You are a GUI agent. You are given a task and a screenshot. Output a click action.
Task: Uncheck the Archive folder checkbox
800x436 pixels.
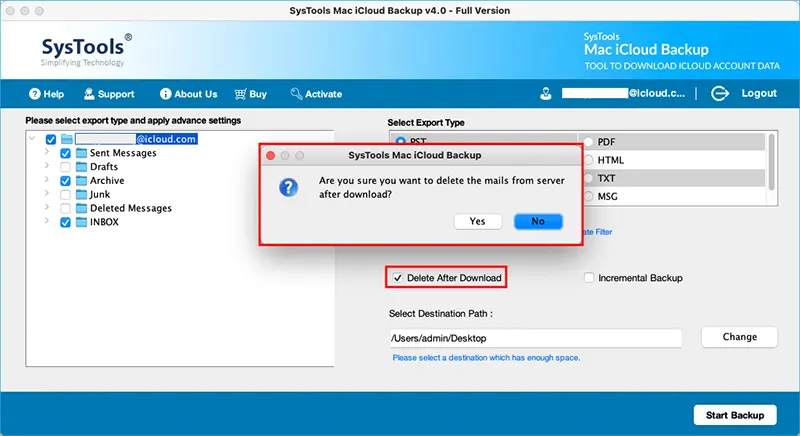[x=65, y=181]
